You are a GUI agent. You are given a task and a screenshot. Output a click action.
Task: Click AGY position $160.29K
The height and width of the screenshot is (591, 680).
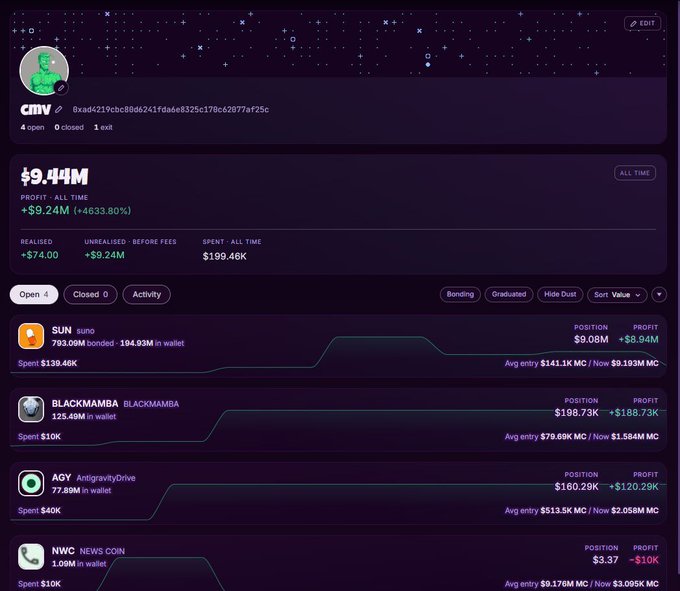point(576,487)
